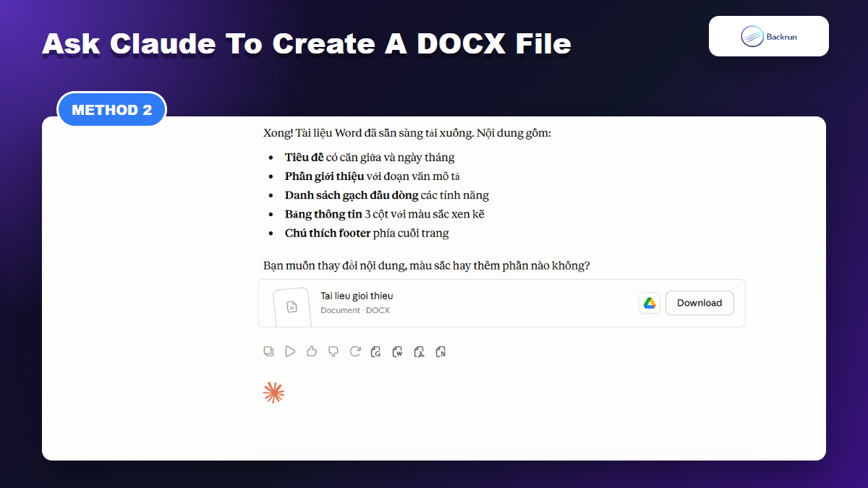Image resolution: width=868 pixels, height=488 pixels.
Task: Click the Backrun logo badge
Action: click(x=769, y=36)
